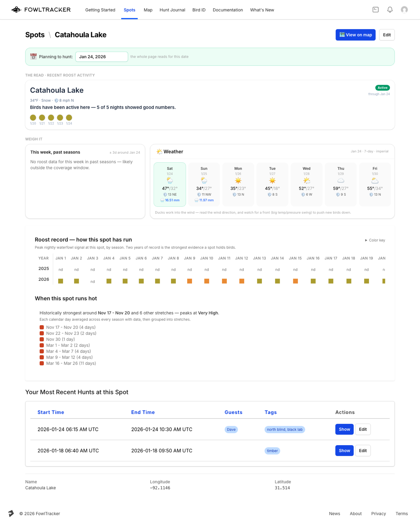The width and height of the screenshot is (420, 522).
Task: Click wind icon next to 8 mph N
Action: (x=57, y=100)
